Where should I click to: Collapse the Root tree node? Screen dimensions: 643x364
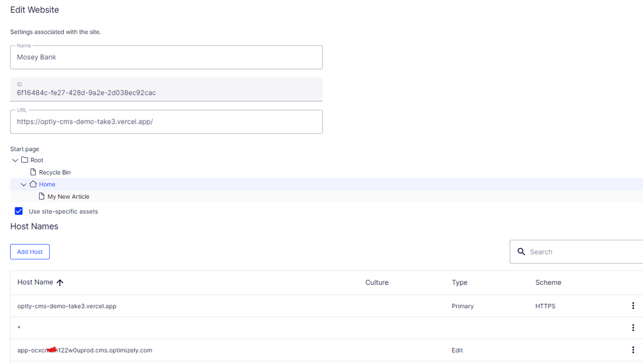[x=15, y=160]
